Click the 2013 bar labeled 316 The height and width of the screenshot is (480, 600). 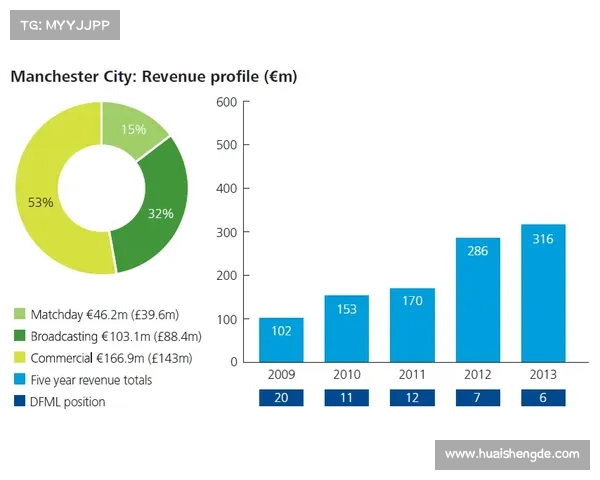pyautogui.click(x=543, y=293)
